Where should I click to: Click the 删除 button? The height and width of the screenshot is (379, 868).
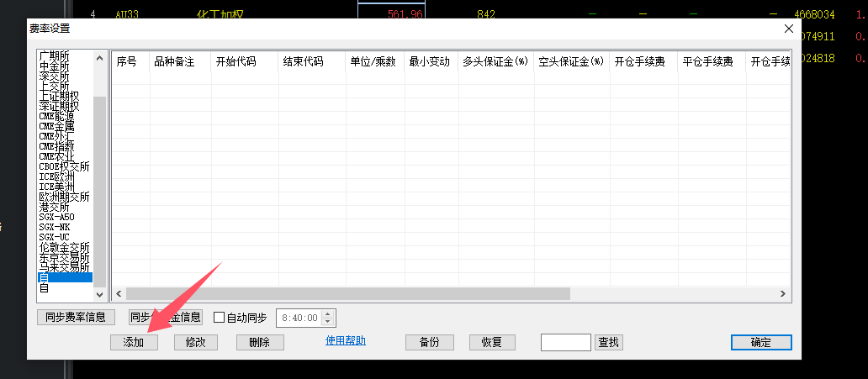point(260,343)
